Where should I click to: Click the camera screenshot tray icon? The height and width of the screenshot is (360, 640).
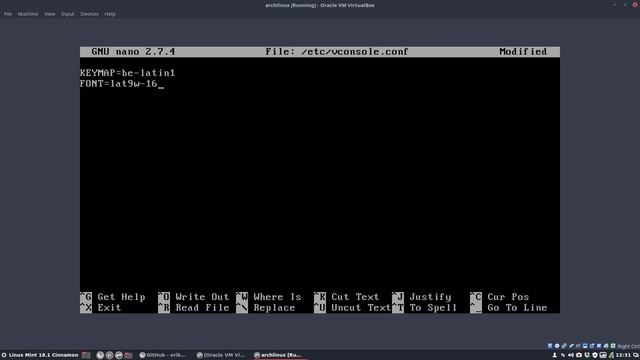579,355
